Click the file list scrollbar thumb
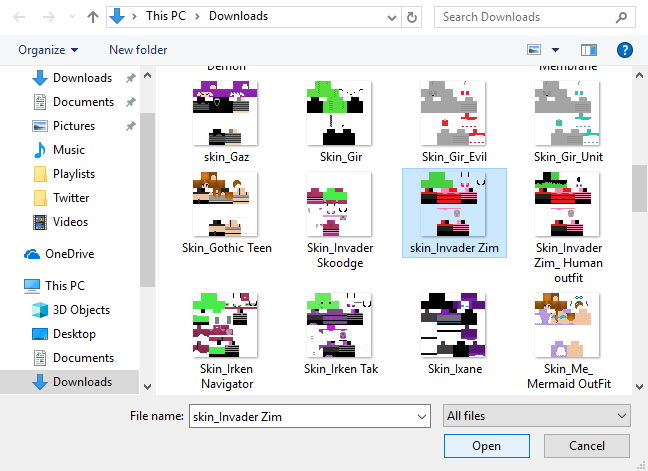This screenshot has height=471, width=648. click(x=639, y=188)
